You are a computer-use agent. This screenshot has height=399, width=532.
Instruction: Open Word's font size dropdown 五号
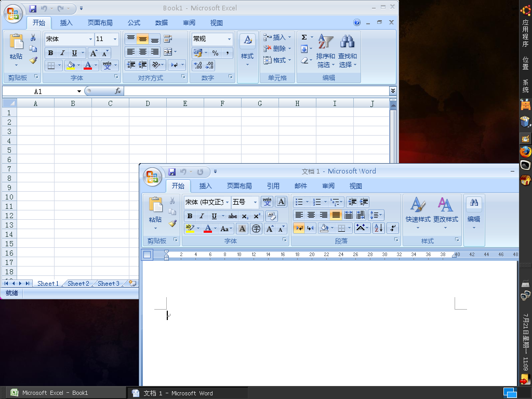[255, 202]
